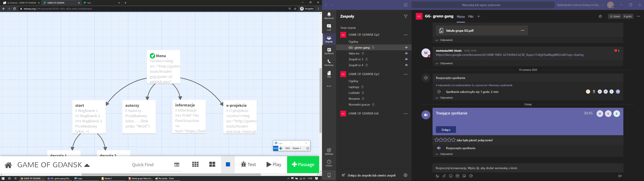Open Rozmowy calls in Teams sidebar
644x181 pixels.
[x=329, y=63]
